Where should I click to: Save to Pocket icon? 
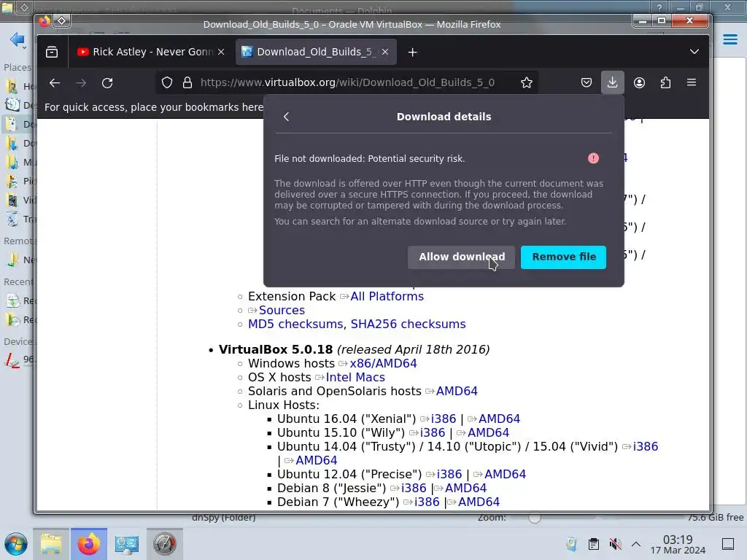(587, 83)
